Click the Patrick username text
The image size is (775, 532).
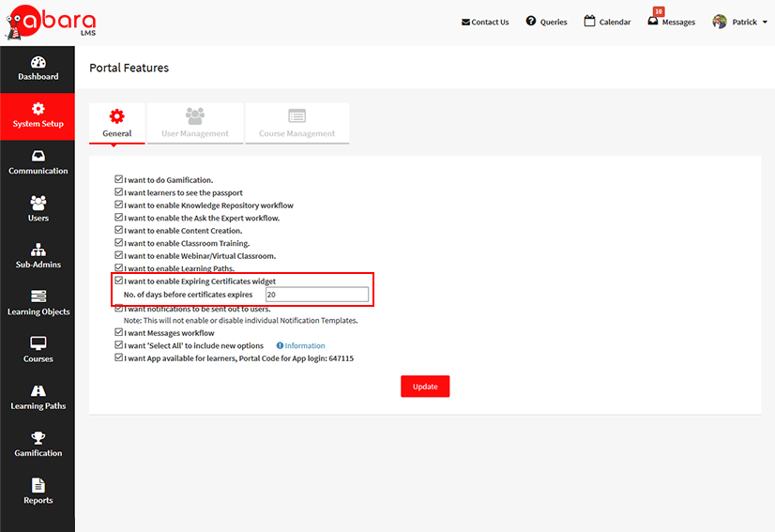tap(744, 23)
